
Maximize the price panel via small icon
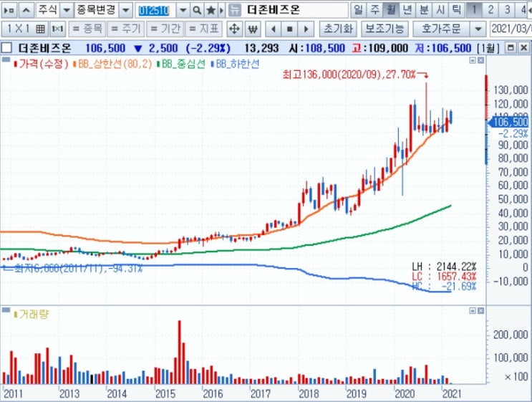[473, 60]
